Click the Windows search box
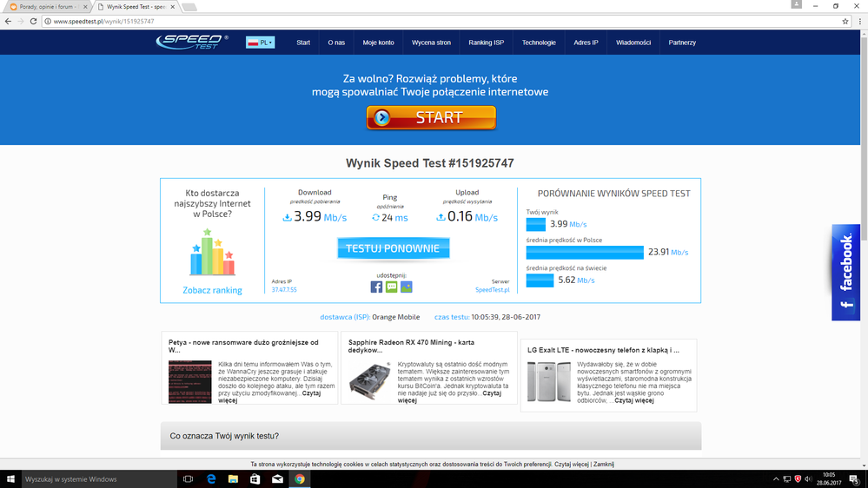 [x=98, y=479]
